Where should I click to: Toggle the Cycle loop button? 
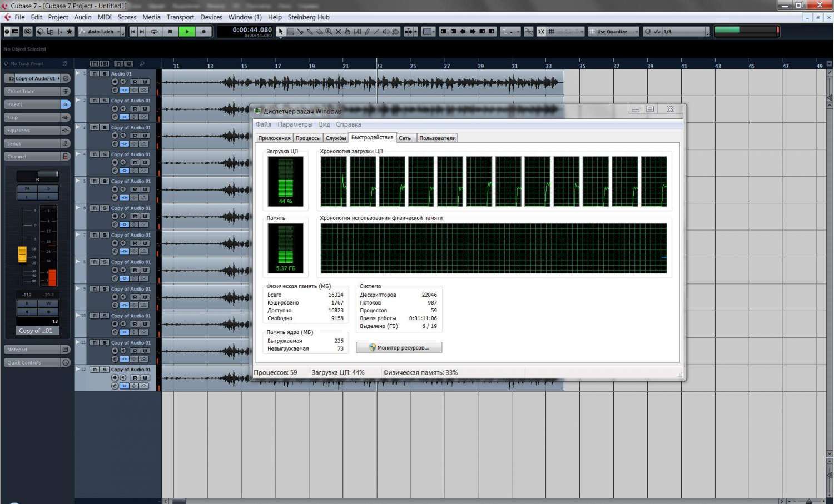[154, 32]
